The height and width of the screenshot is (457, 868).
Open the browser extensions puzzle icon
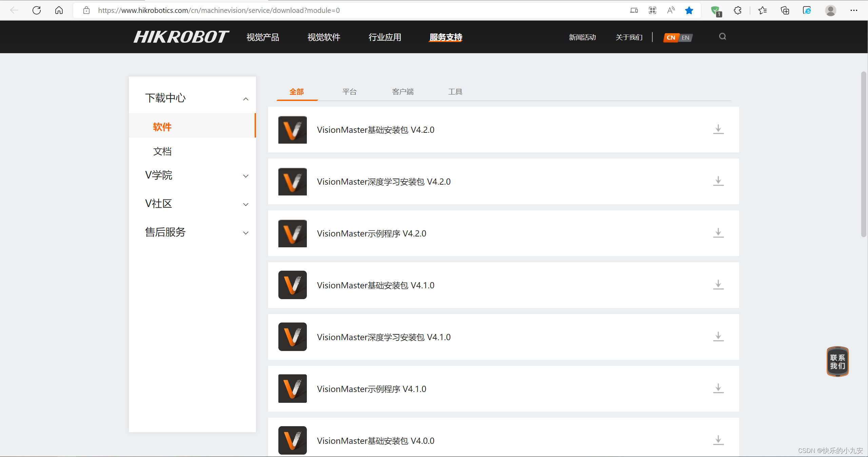pyautogui.click(x=737, y=11)
